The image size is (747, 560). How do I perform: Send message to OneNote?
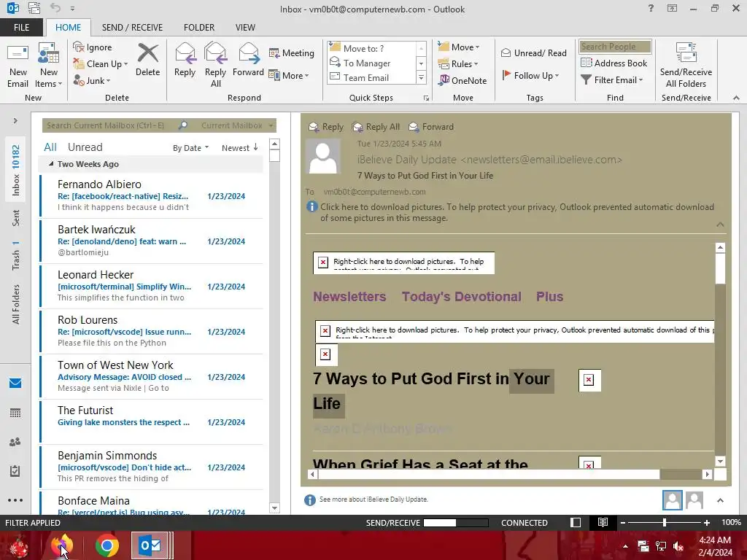coord(462,80)
